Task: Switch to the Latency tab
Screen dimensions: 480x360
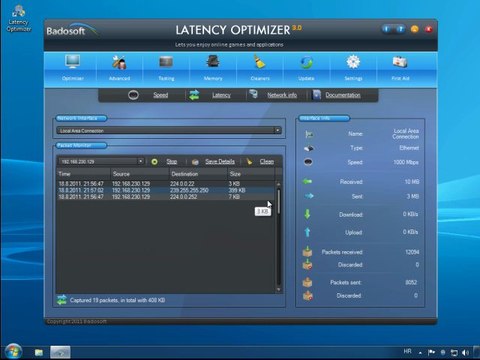Action: click(x=221, y=95)
